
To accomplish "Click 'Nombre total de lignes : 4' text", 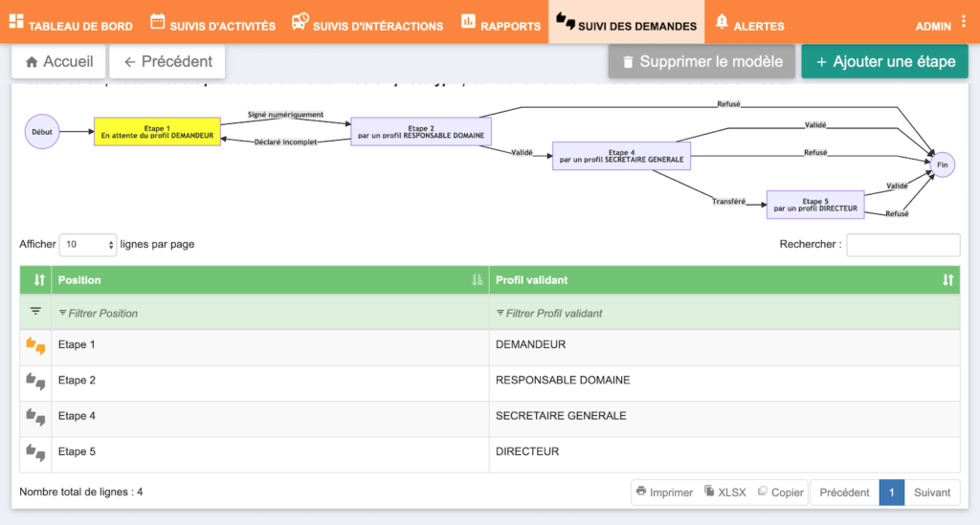I will 81,492.
